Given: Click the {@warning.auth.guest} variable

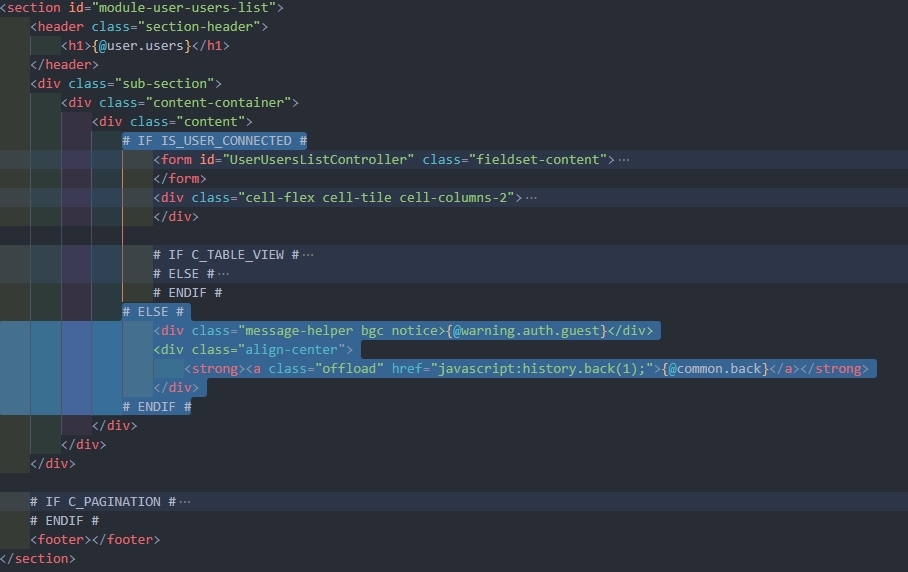Looking at the screenshot, I should pos(526,331).
